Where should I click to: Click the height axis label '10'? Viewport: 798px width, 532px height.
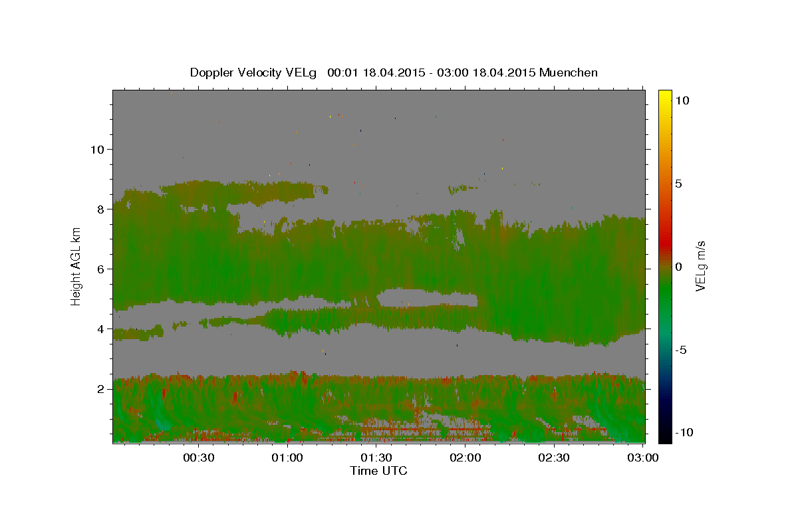pos(96,149)
